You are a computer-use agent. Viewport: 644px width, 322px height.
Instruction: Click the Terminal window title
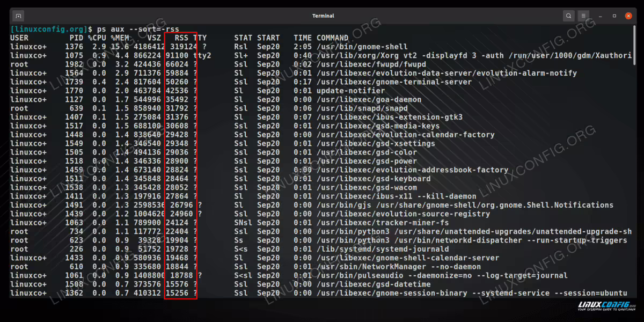(323, 16)
